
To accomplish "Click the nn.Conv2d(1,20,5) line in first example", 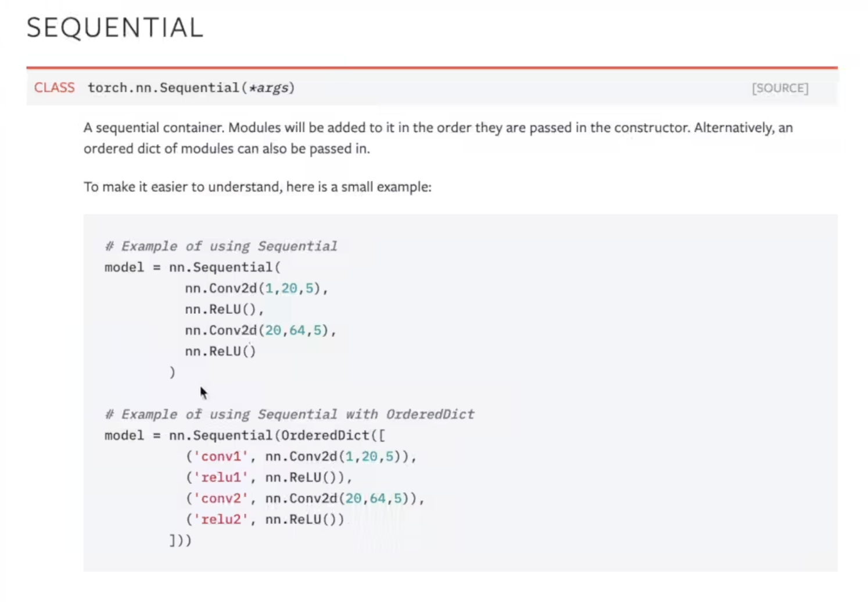I will (256, 288).
